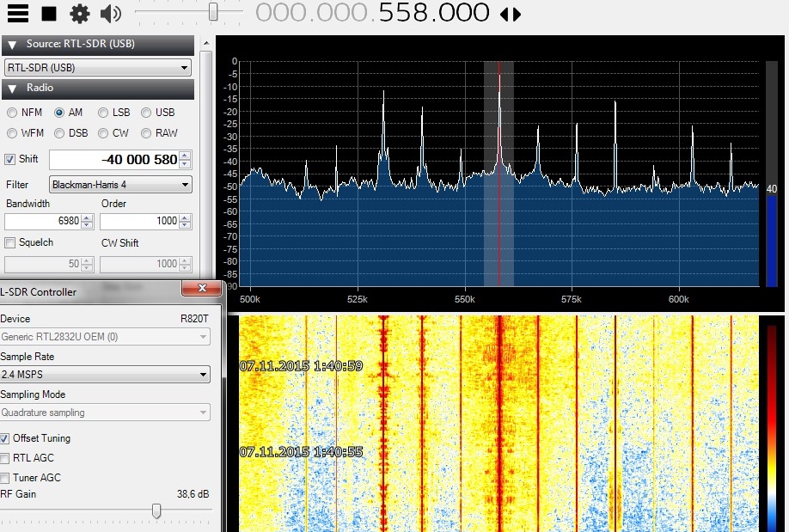This screenshot has width=789, height=532.
Task: Enable the RTL AGC checkbox
Action: tap(4, 458)
